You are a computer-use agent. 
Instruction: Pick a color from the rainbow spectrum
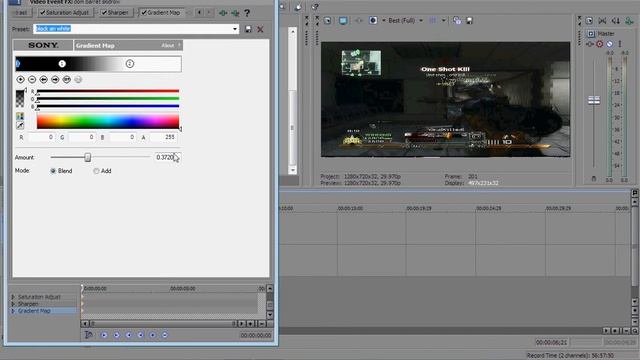click(108, 122)
